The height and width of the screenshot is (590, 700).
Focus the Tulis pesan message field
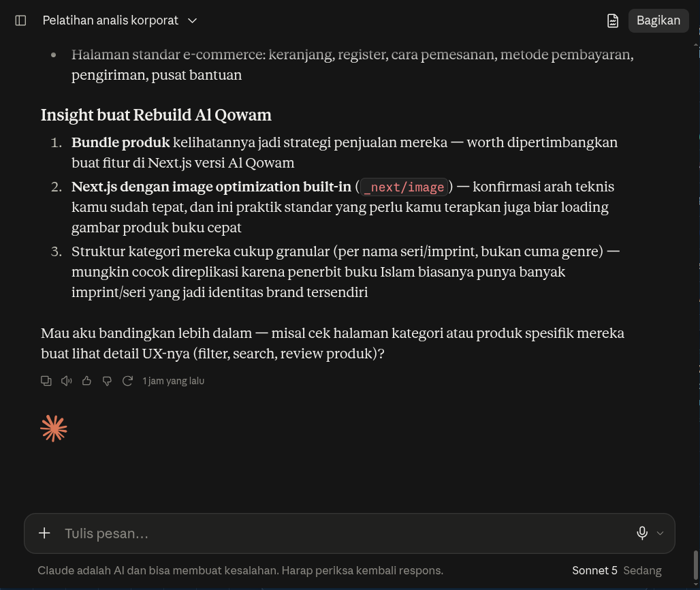point(344,533)
